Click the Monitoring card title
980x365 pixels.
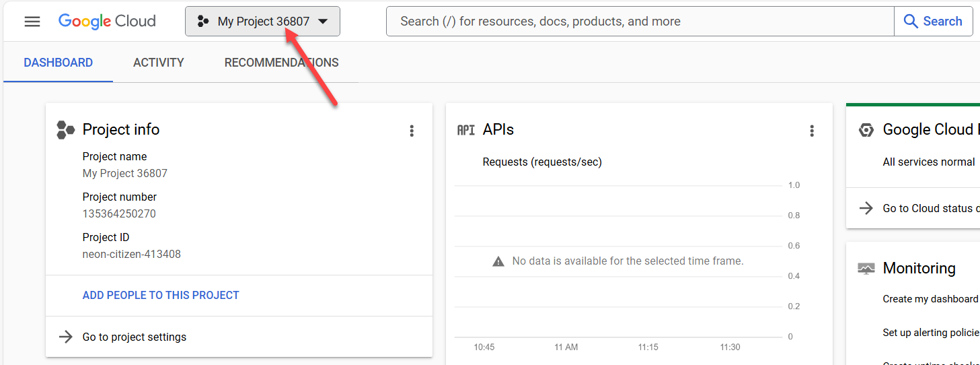[x=919, y=268]
